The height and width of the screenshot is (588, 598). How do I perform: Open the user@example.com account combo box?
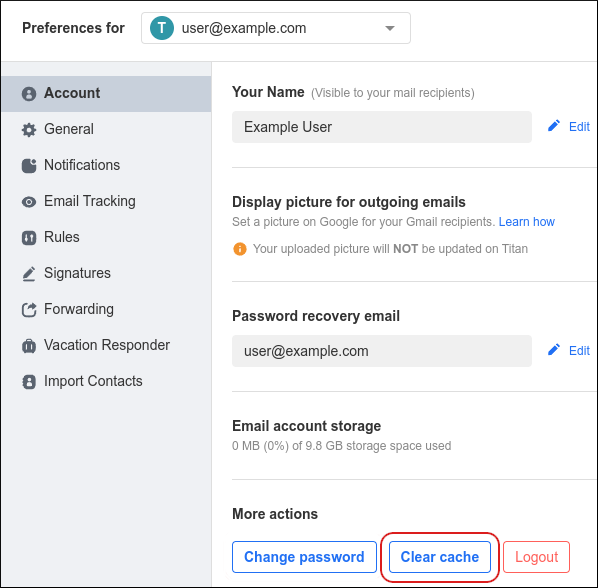[x=276, y=28]
